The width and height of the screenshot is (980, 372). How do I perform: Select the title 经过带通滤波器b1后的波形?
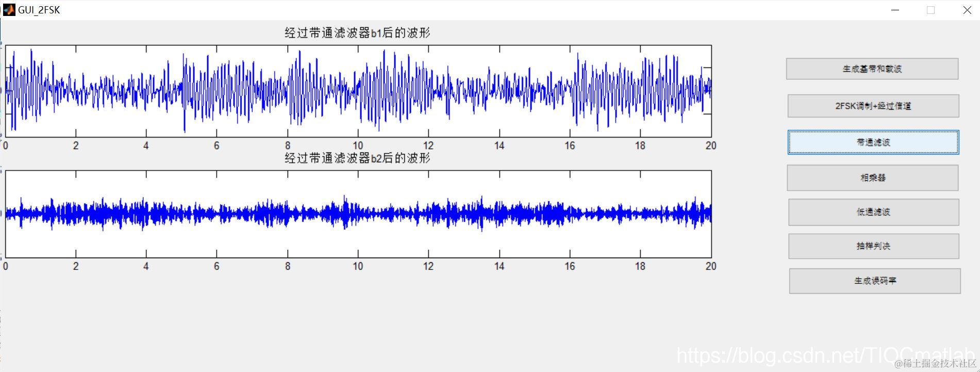pos(357,33)
